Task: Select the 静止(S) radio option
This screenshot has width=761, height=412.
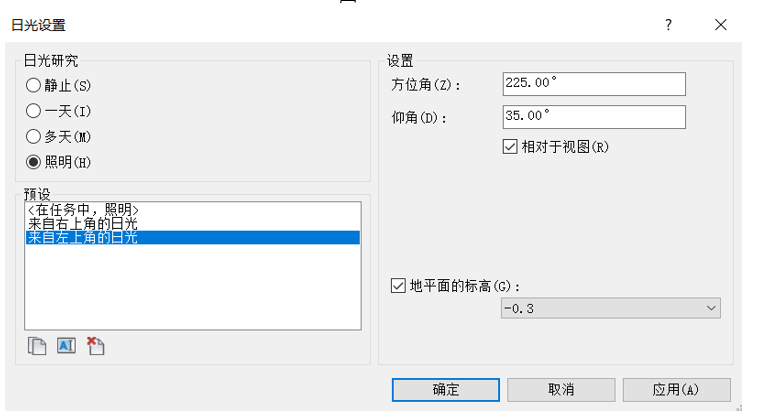Action: click(34, 86)
